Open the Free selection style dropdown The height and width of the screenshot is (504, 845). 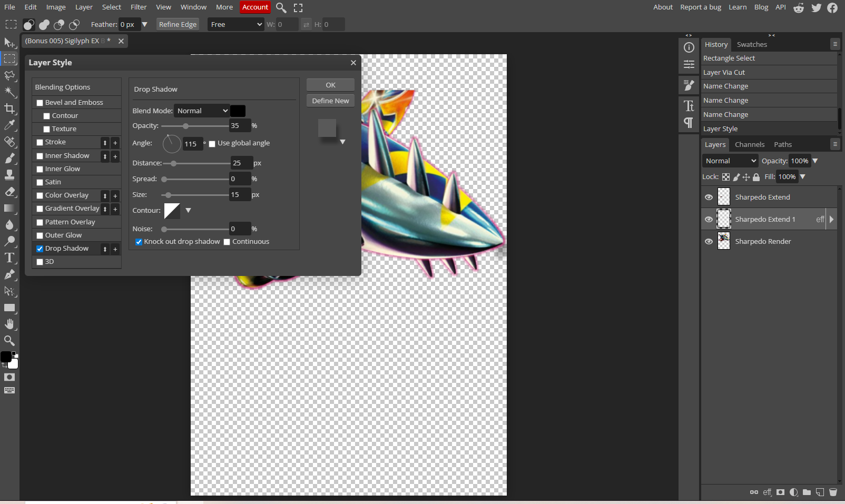(x=235, y=24)
